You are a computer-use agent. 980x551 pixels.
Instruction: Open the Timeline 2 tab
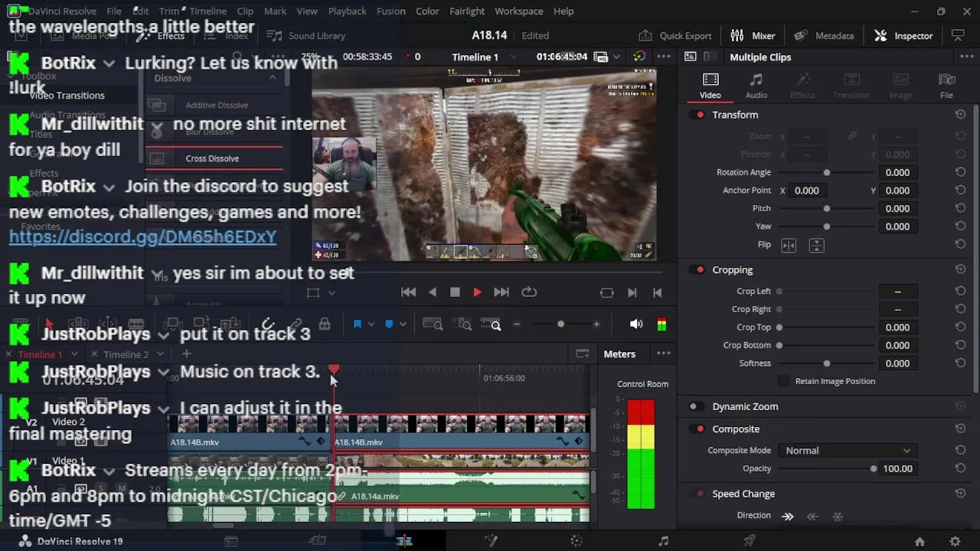(x=126, y=354)
